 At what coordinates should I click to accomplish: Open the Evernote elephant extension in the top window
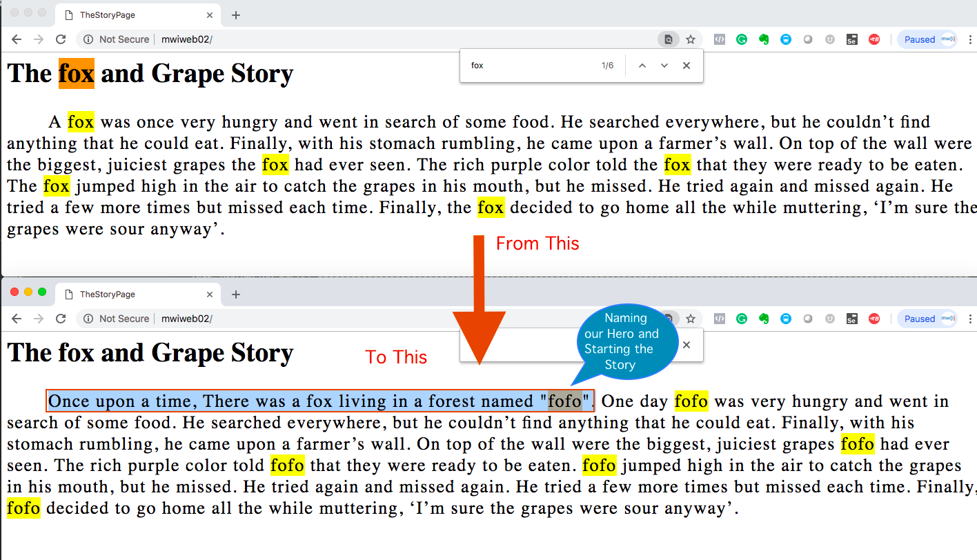click(764, 39)
